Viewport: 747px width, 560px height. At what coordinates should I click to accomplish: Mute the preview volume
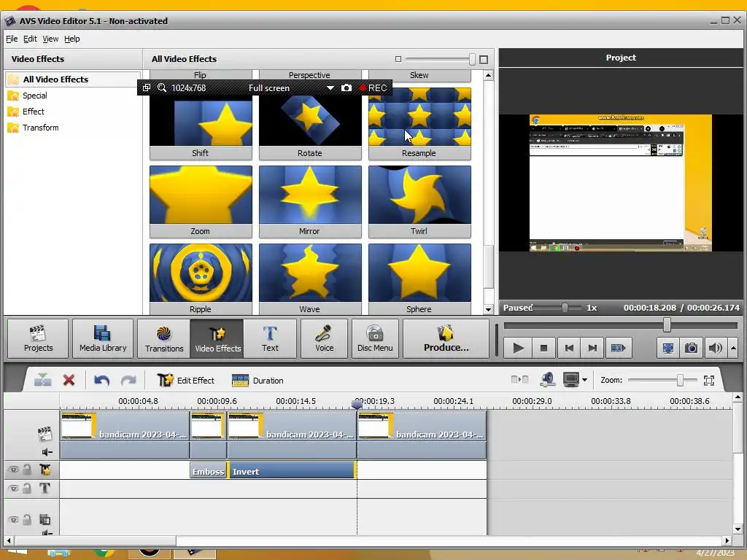(715, 348)
